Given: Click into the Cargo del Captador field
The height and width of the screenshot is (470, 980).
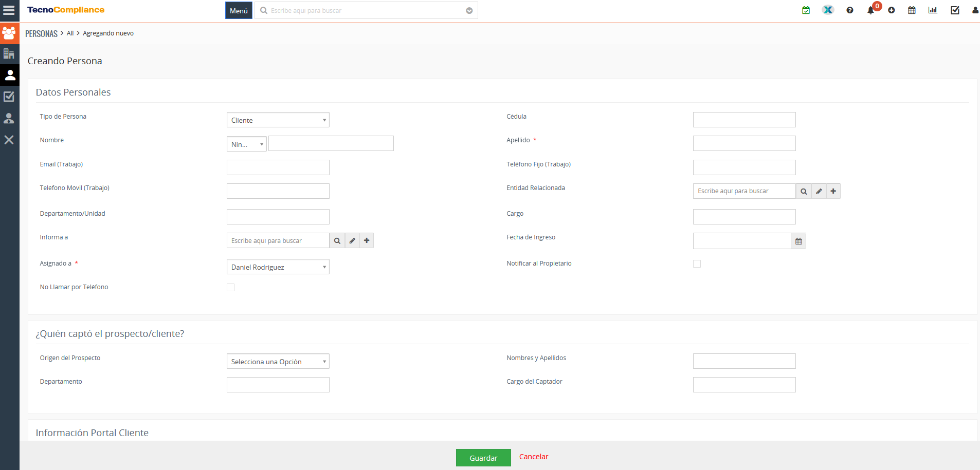Looking at the screenshot, I should click(x=744, y=385).
